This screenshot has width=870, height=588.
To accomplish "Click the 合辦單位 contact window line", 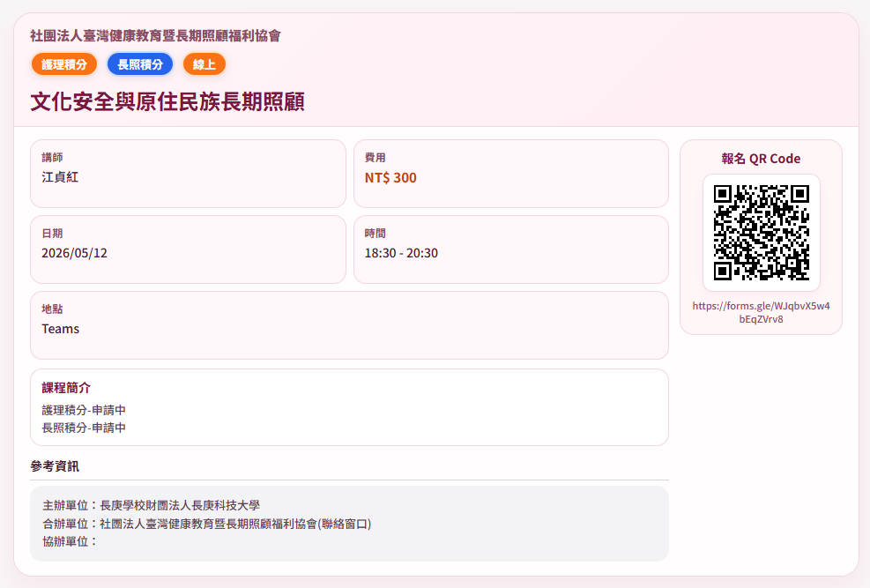I will coord(206,524).
